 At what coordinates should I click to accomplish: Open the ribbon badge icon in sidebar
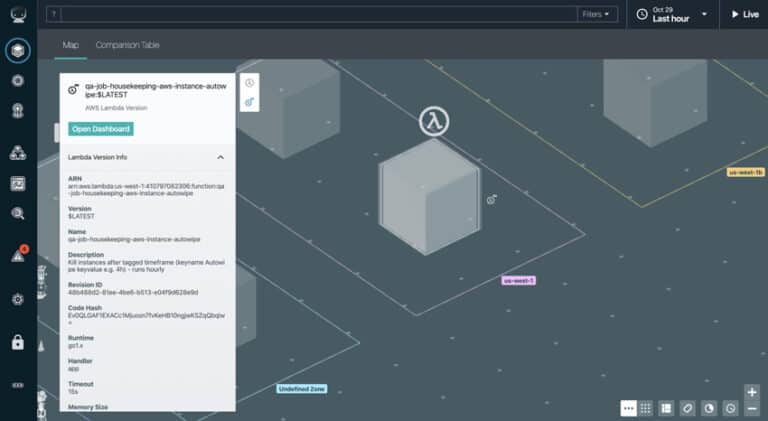pyautogui.click(x=18, y=111)
